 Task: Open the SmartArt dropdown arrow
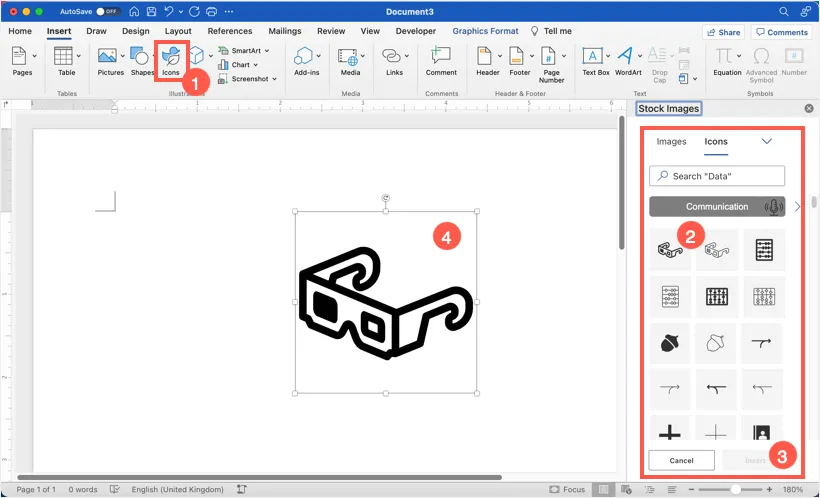tap(267, 51)
